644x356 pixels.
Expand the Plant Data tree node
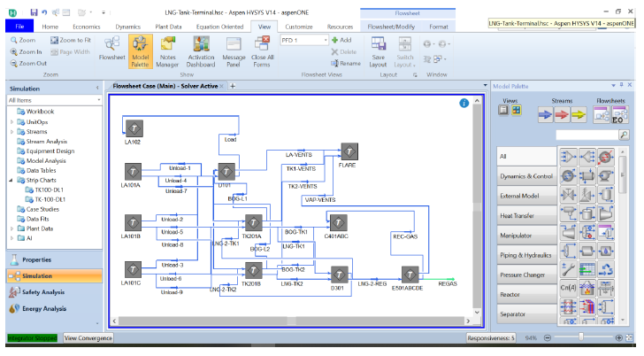[x=11, y=228]
